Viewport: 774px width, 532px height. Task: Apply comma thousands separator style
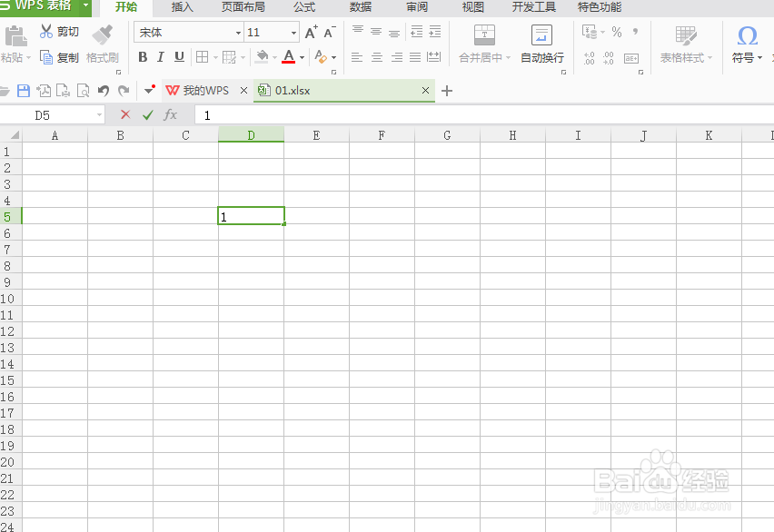click(635, 32)
